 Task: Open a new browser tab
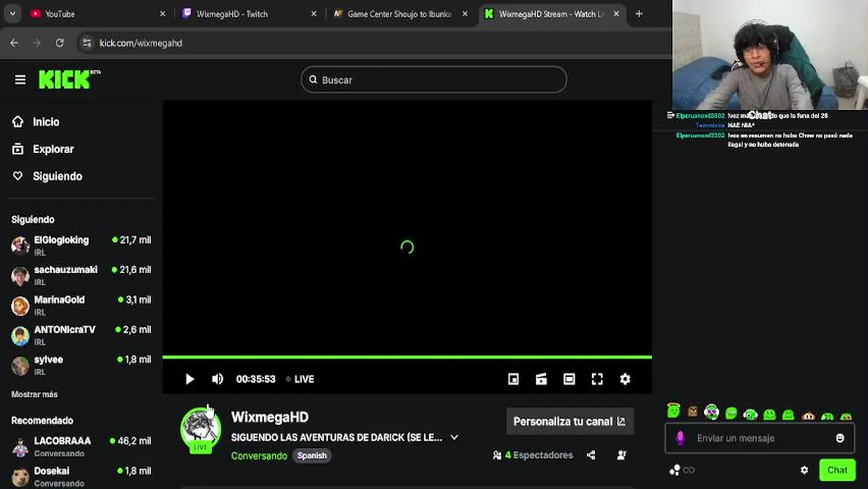[x=639, y=14]
